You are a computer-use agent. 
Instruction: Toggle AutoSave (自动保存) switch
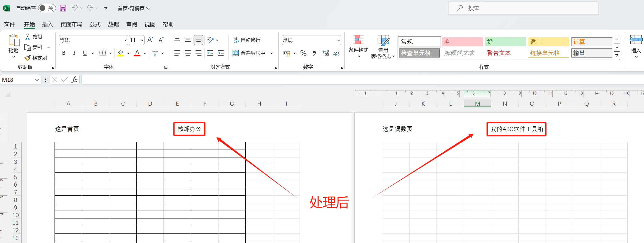point(47,8)
